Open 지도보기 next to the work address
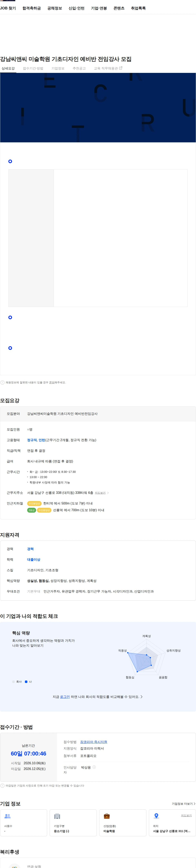The height and width of the screenshot is (868, 196). (100, 493)
